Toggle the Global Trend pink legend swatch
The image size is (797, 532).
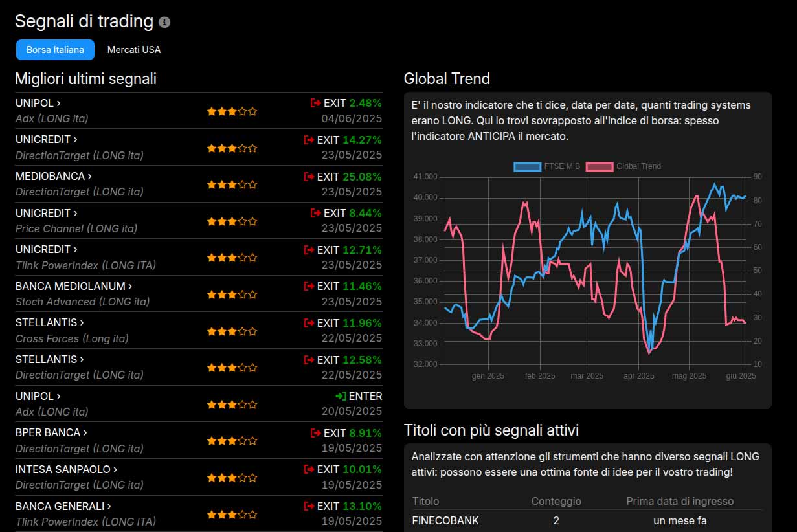pyautogui.click(x=600, y=166)
